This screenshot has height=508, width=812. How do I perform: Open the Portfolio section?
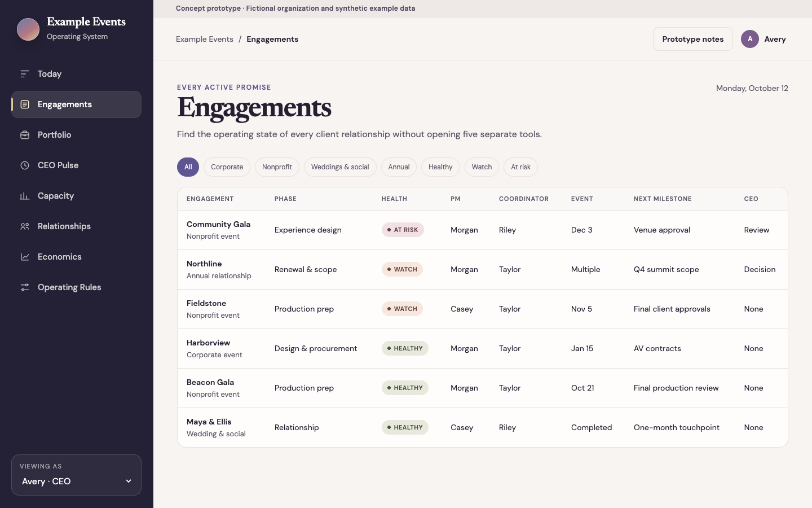click(x=76, y=135)
